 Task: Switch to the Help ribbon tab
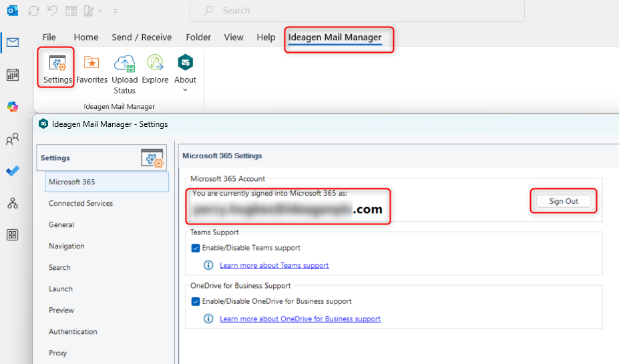click(x=266, y=37)
